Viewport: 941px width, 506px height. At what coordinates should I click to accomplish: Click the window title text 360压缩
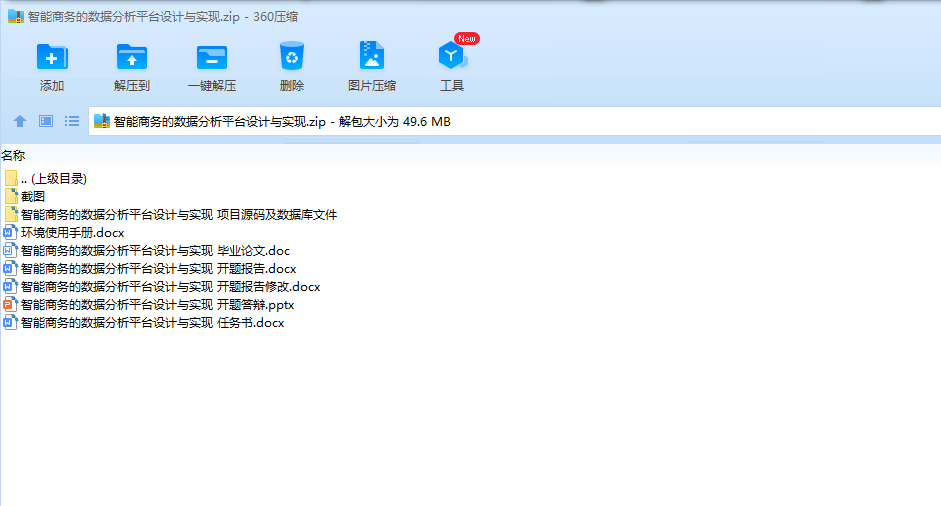pos(275,17)
